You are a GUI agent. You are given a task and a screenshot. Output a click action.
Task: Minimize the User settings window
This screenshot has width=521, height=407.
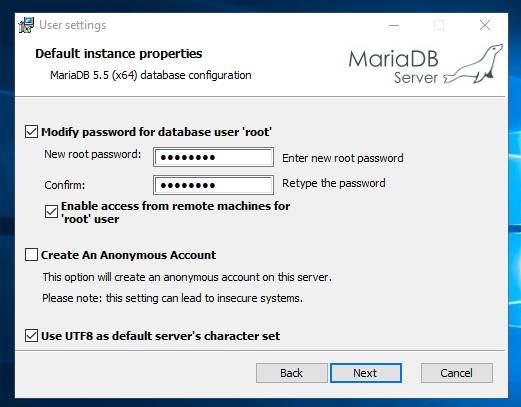[x=394, y=25]
